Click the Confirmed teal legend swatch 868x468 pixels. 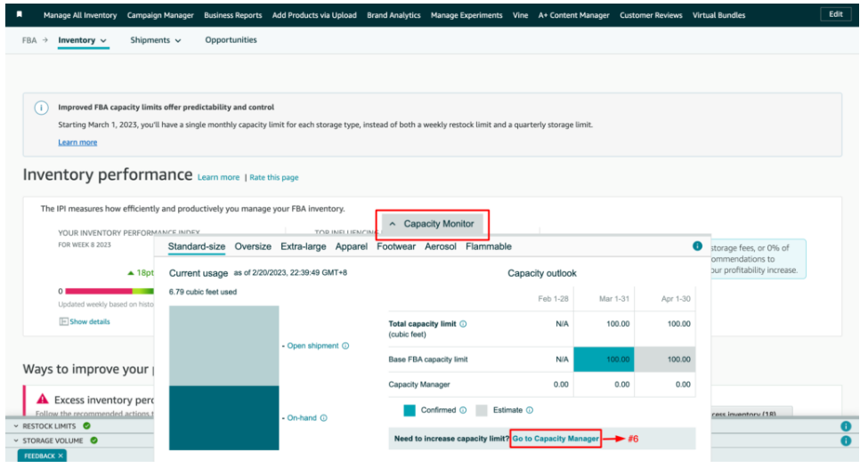point(410,410)
